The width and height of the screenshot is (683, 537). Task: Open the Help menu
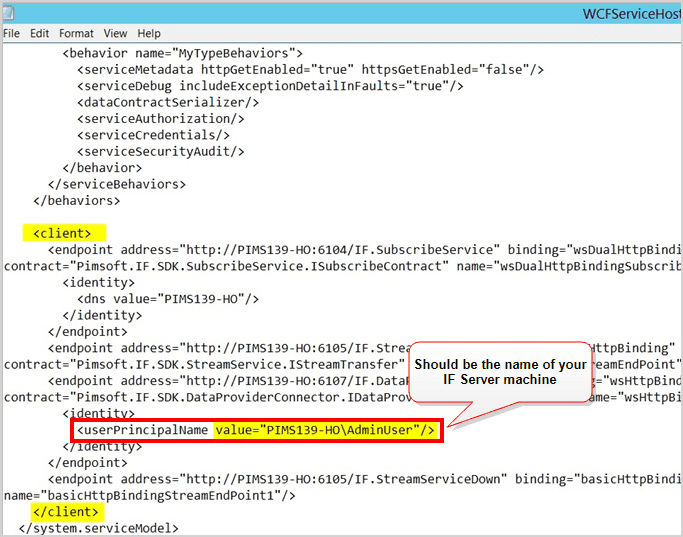pyautogui.click(x=149, y=34)
